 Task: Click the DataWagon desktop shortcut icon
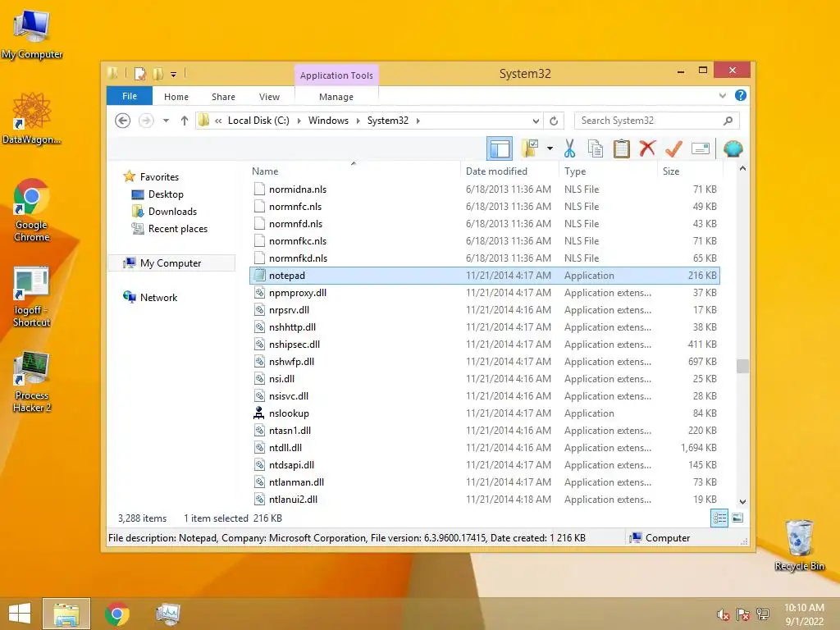pos(32,118)
